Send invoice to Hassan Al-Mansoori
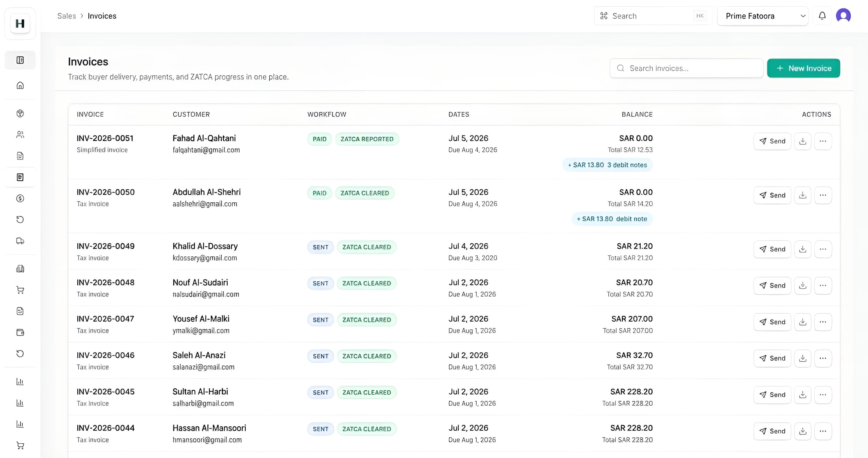This screenshot has height=458, width=868. pyautogui.click(x=772, y=431)
